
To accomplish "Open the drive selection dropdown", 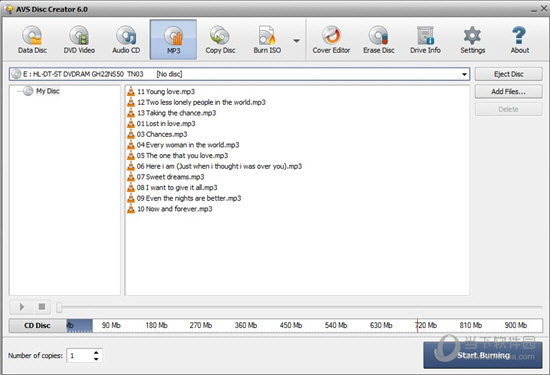I will 464,74.
